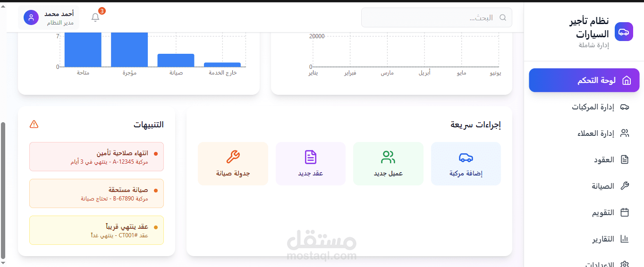The image size is (644, 267).
Task: Click the users icon beside إدارة العملاء
Action: click(x=625, y=133)
